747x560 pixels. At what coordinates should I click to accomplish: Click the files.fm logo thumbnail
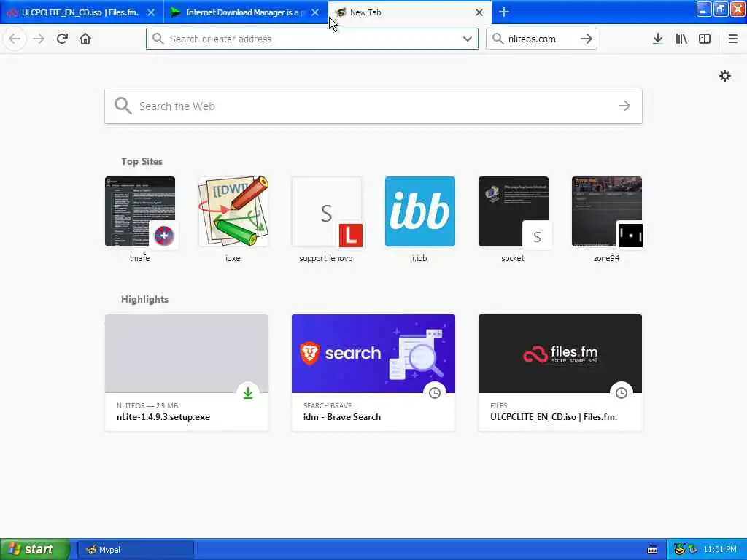[x=560, y=354]
